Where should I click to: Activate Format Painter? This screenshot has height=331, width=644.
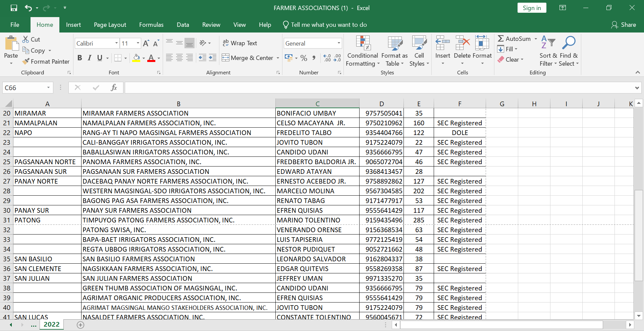46,61
